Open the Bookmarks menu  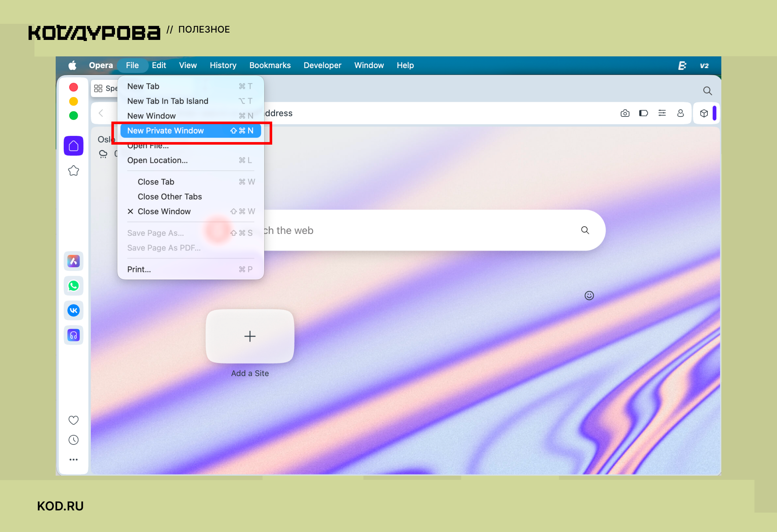[x=270, y=65]
